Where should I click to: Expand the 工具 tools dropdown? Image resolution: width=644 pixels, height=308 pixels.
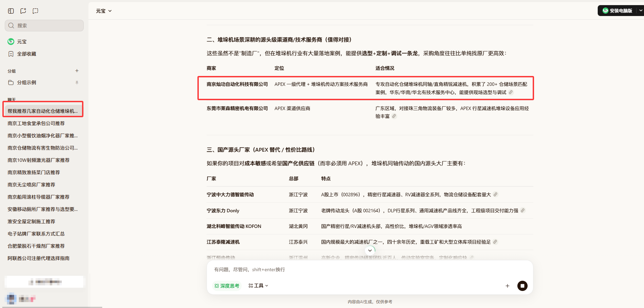(x=258, y=286)
